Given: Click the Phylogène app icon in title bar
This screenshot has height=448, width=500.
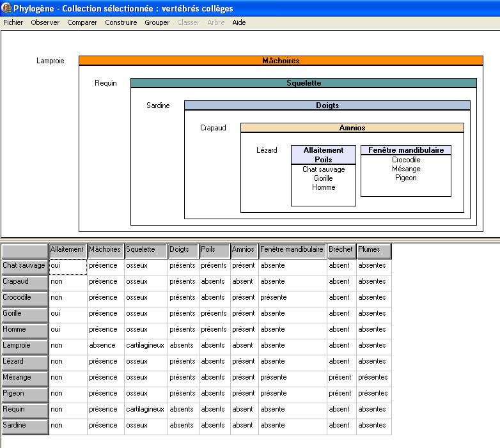Looking at the screenshot, I should click(x=6, y=8).
